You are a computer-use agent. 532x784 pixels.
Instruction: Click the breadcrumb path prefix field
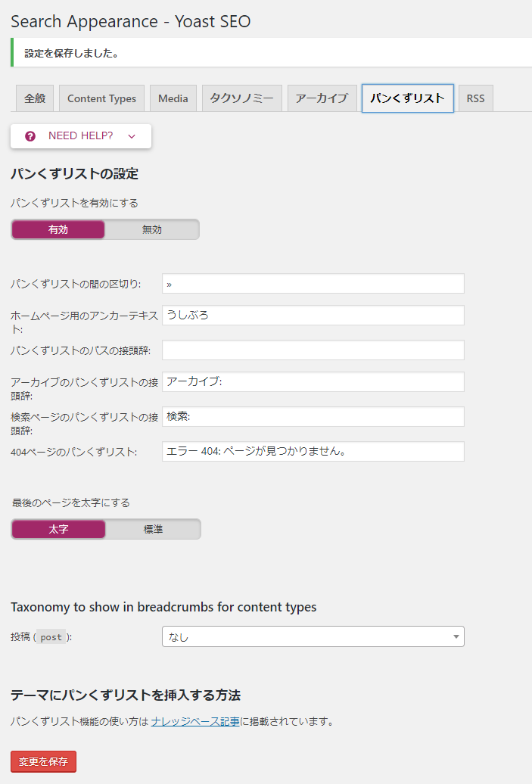coord(313,350)
